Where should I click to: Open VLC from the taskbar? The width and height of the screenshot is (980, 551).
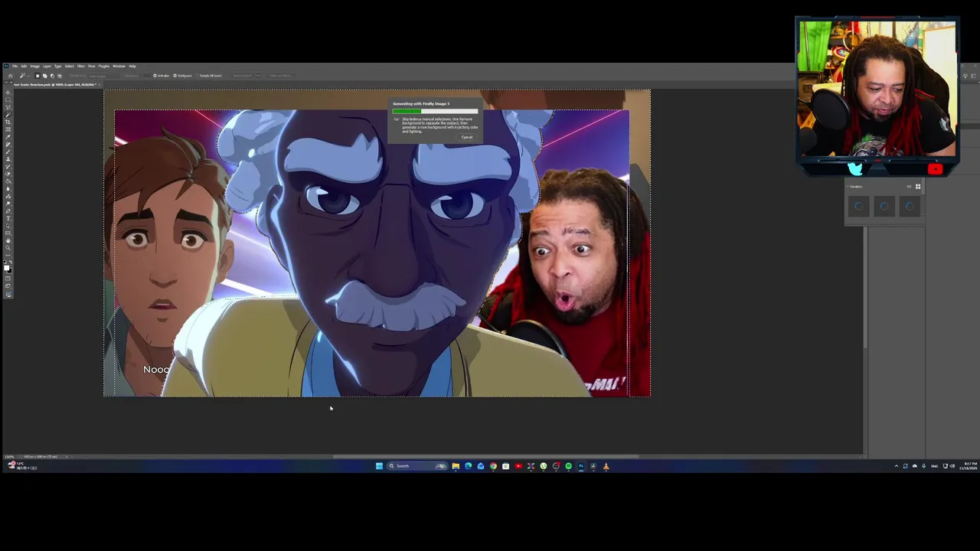(x=606, y=465)
